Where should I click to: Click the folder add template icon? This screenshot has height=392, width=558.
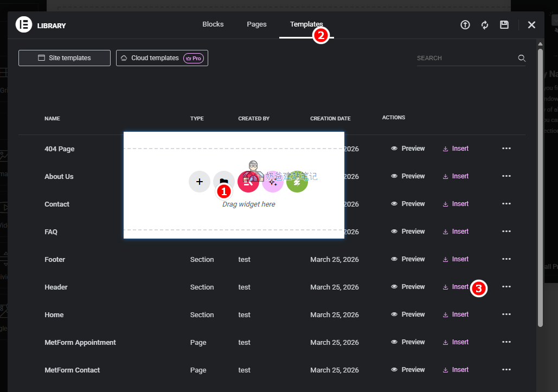(223, 181)
